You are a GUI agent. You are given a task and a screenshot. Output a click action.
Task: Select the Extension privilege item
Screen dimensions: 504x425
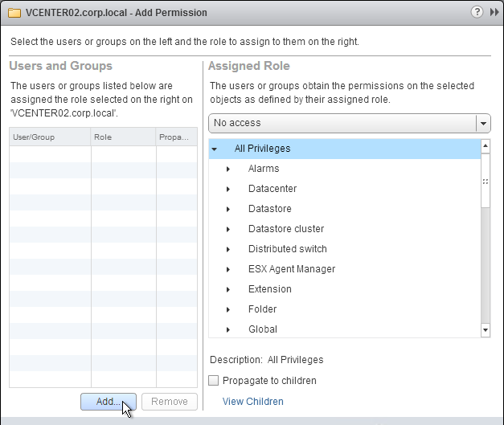click(x=269, y=289)
